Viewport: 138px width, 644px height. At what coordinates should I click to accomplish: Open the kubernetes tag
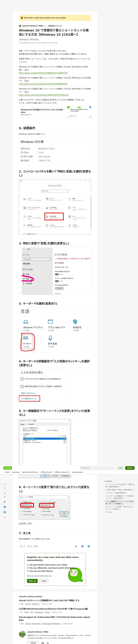pyautogui.click(x=36, y=624)
